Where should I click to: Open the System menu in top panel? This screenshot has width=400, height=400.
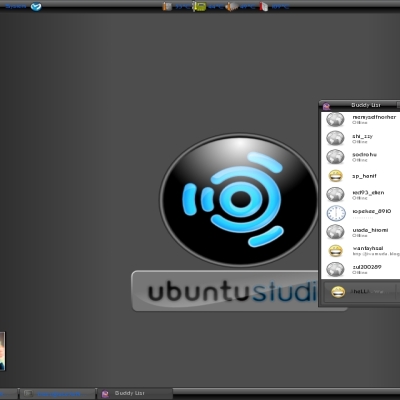[16, 6]
